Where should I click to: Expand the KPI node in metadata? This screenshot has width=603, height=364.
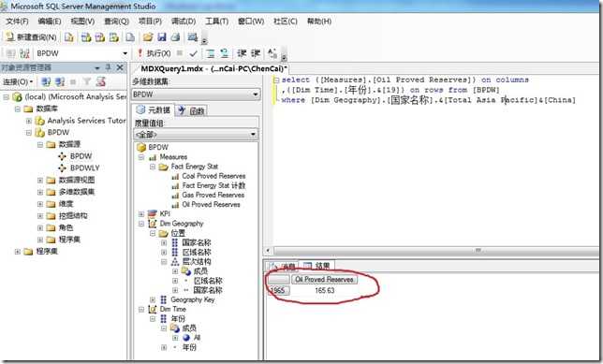(141, 213)
